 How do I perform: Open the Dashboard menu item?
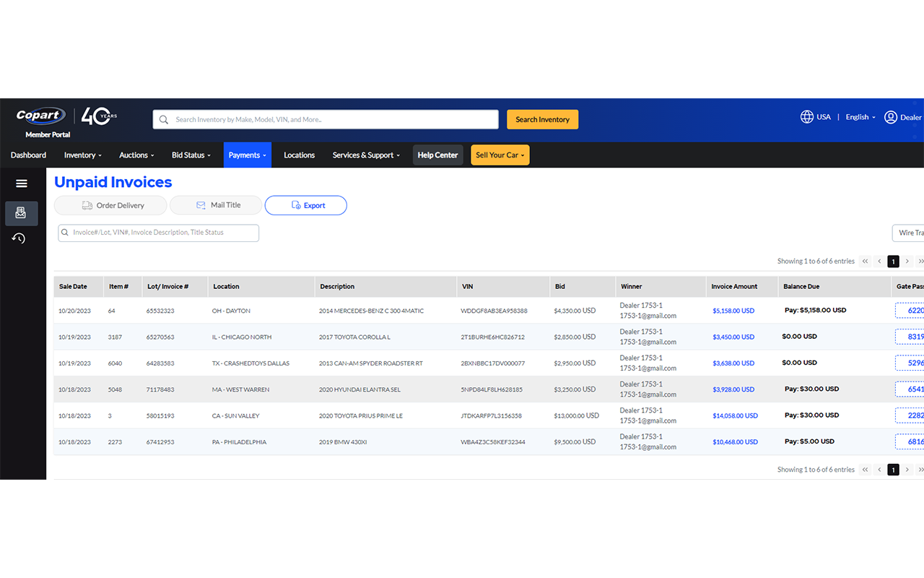(x=28, y=155)
